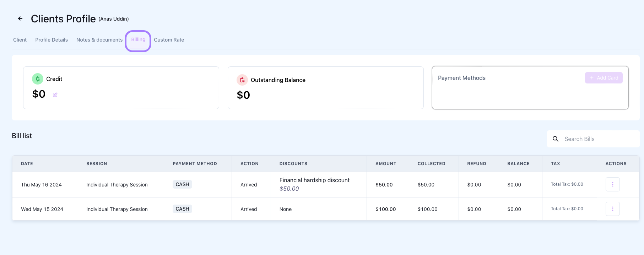This screenshot has width=644, height=255.
Task: Select the Billing tab
Action: 138,40
